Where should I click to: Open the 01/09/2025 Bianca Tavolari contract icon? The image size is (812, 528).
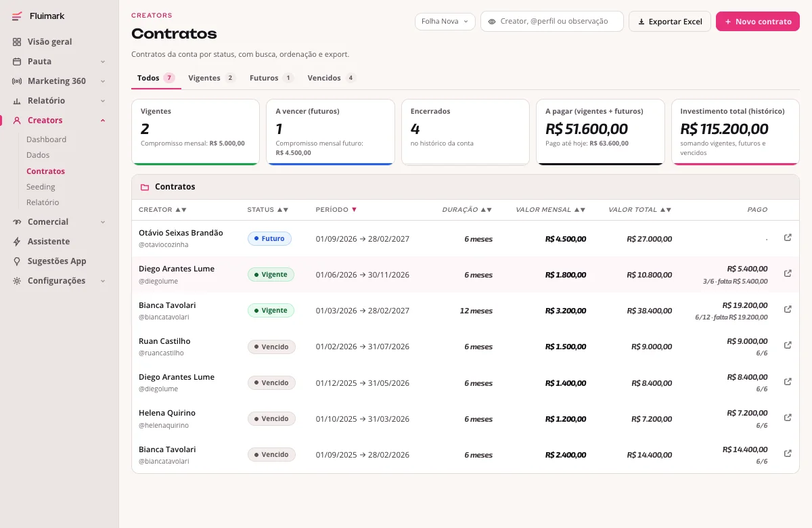[788, 454]
